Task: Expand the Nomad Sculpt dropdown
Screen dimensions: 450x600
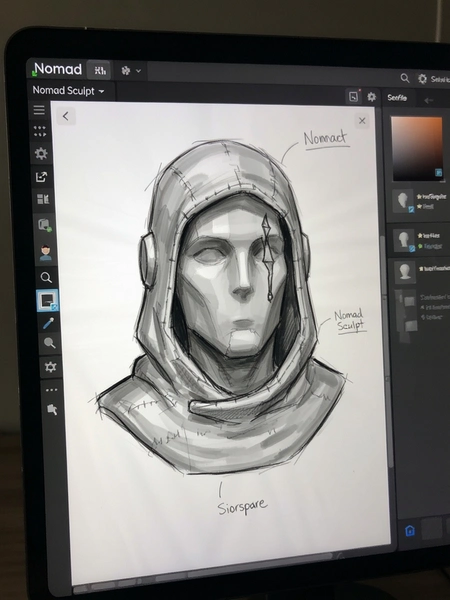Action: click(x=68, y=91)
